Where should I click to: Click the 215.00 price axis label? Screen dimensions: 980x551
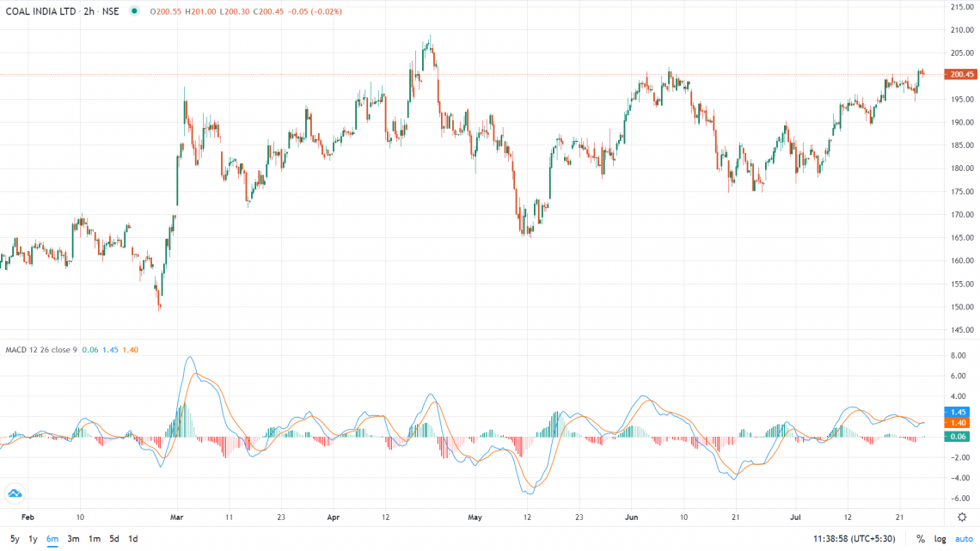(x=962, y=7)
